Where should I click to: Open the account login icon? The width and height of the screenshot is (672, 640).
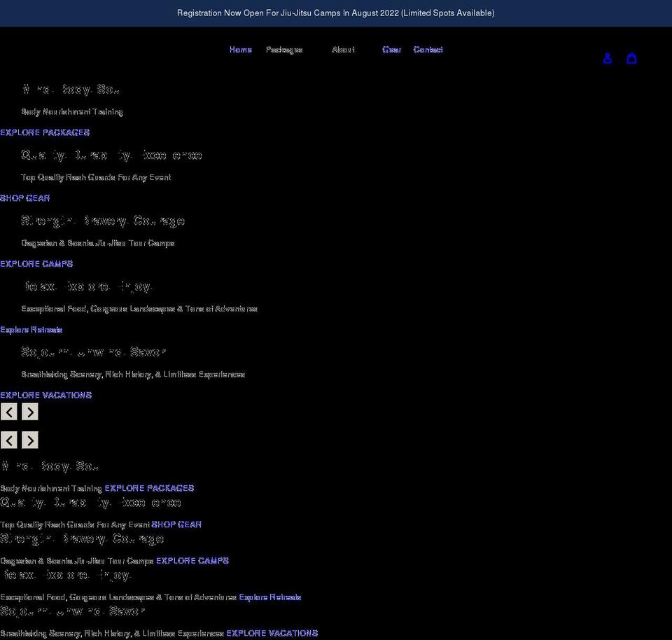pos(608,58)
